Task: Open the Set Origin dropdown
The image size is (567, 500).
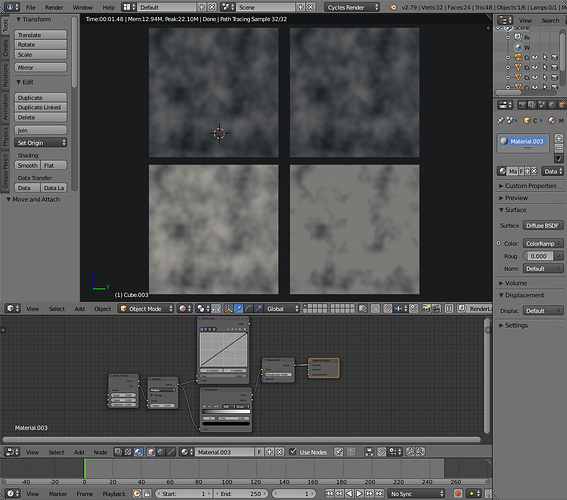Action: (41, 142)
